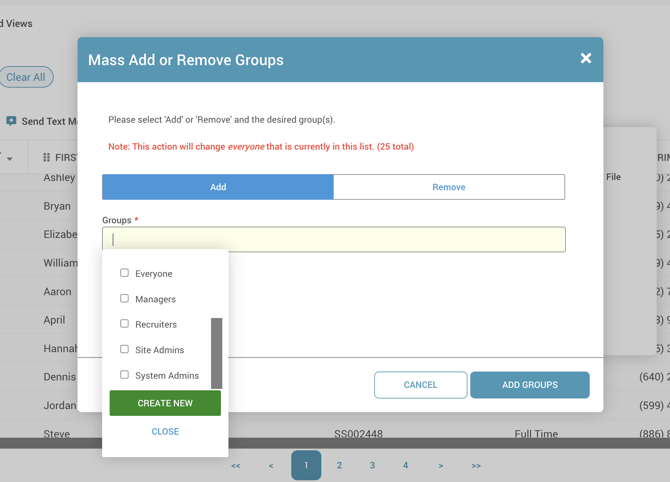The image size is (670, 482).
Task: Check the Everyone group checkbox
Action: 125,273
